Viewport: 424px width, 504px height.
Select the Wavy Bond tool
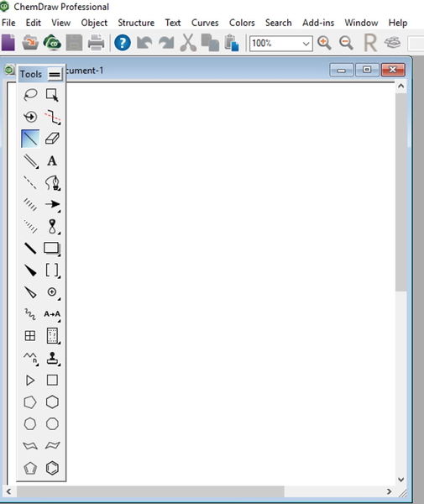[30, 314]
